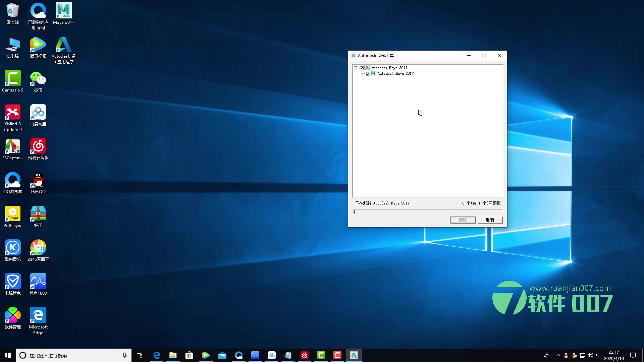Open the Windows Start menu

point(8,355)
